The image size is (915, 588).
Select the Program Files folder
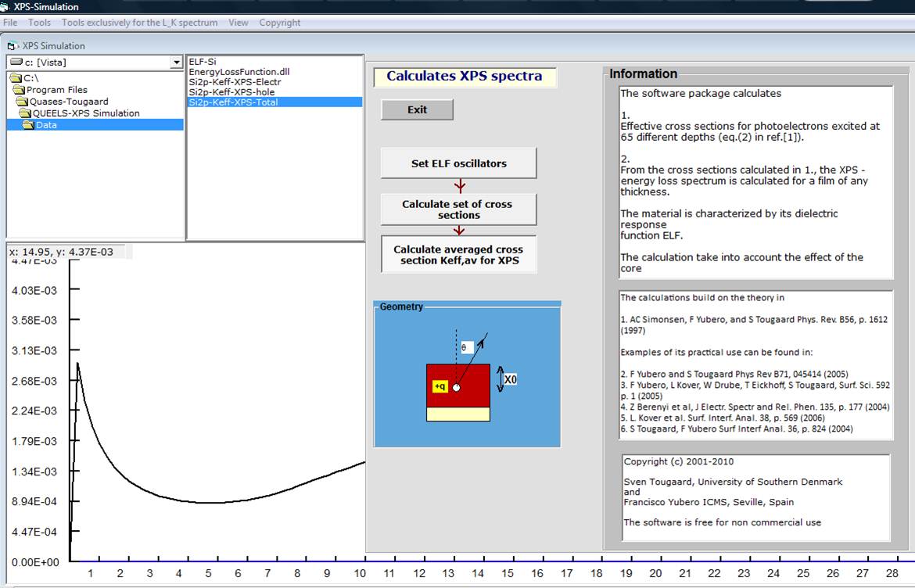click(56, 90)
